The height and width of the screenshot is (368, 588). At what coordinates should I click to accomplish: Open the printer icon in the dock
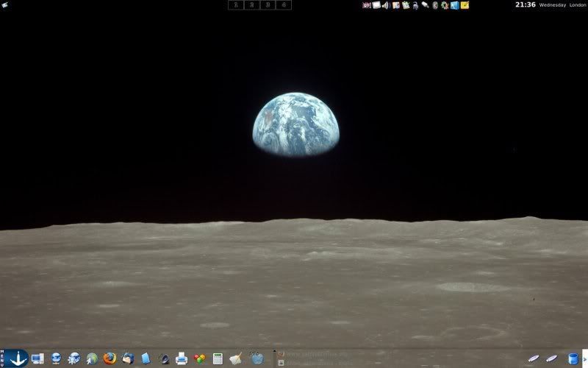[x=182, y=358]
